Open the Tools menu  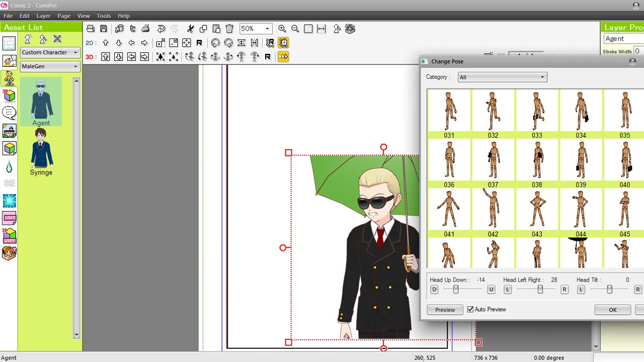[104, 16]
